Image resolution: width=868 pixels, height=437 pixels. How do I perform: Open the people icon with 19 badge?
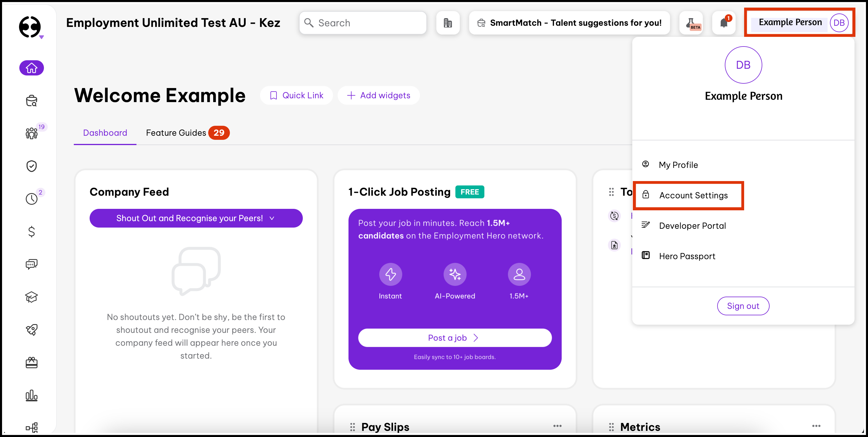[x=31, y=133]
